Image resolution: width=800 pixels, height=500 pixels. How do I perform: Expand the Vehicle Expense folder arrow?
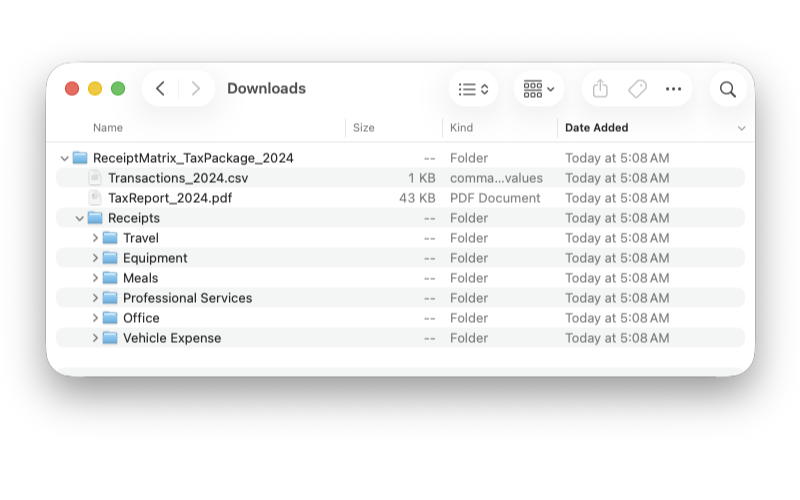[95, 338]
